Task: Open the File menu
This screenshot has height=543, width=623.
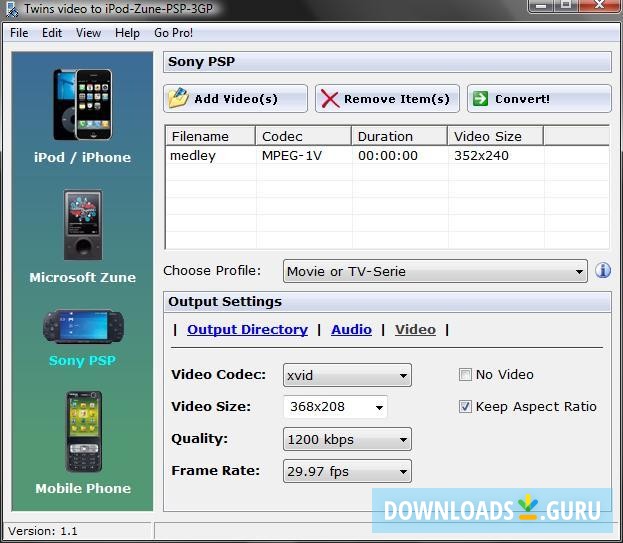Action: tap(19, 33)
